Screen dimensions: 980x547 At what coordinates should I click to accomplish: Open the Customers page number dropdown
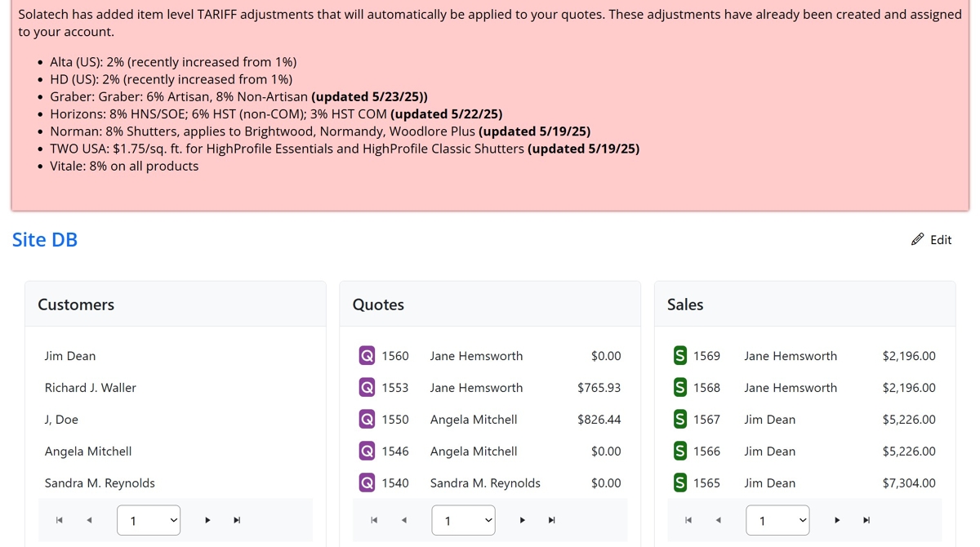click(x=149, y=520)
